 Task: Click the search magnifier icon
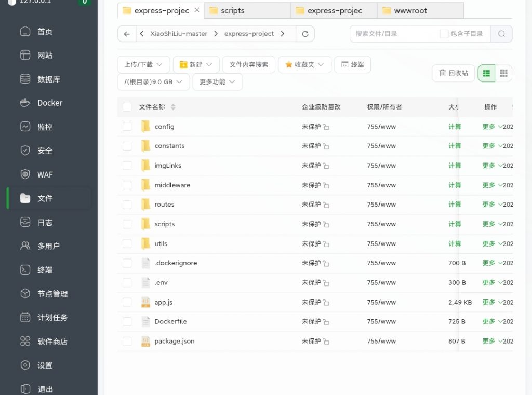[501, 34]
